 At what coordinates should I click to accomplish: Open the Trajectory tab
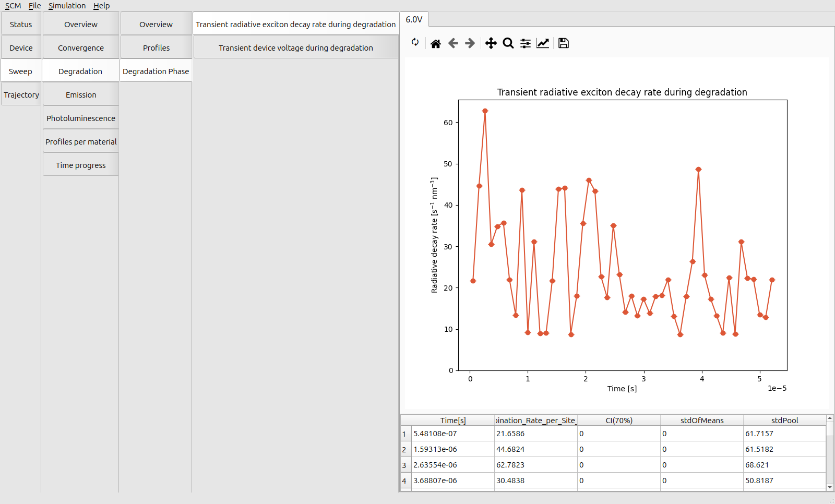tap(21, 95)
